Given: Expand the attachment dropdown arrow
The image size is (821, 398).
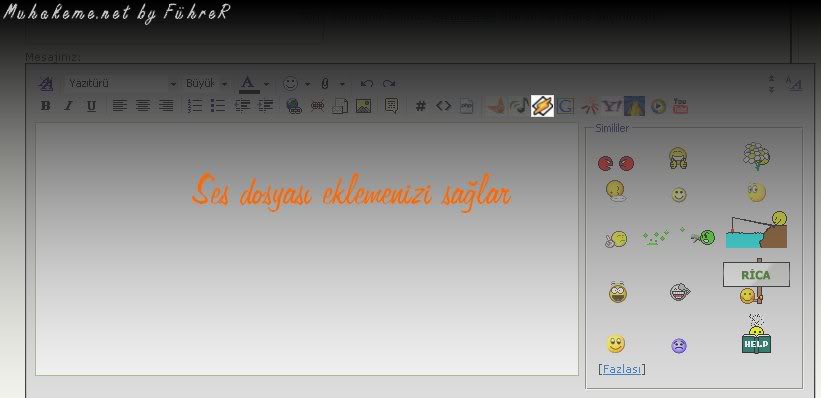Looking at the screenshot, I should tap(342, 84).
